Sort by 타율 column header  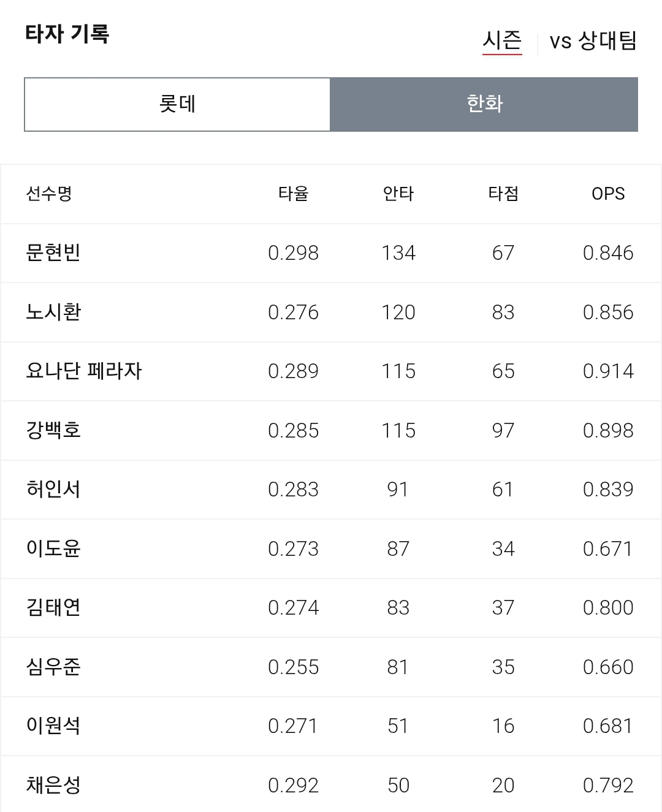coord(294,194)
